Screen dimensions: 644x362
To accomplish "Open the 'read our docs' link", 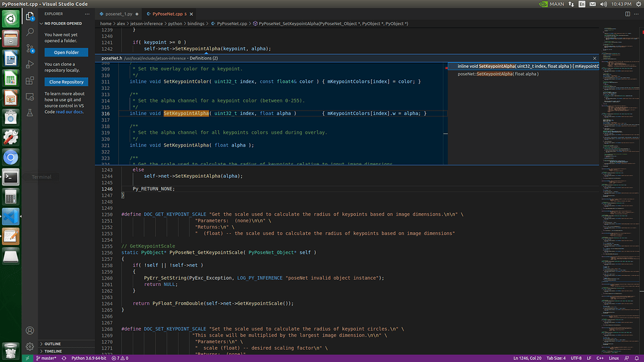I will click(69, 112).
